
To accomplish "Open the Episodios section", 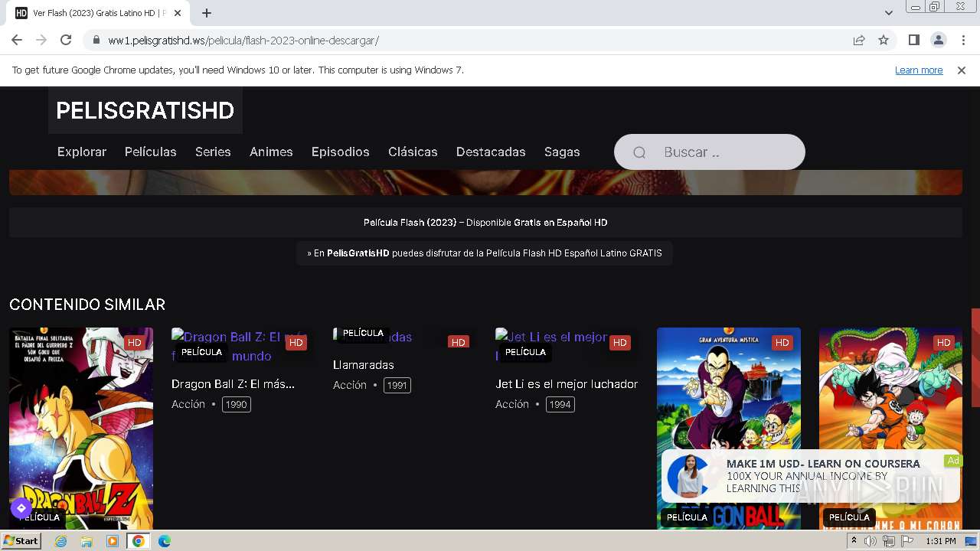I will 341,152.
